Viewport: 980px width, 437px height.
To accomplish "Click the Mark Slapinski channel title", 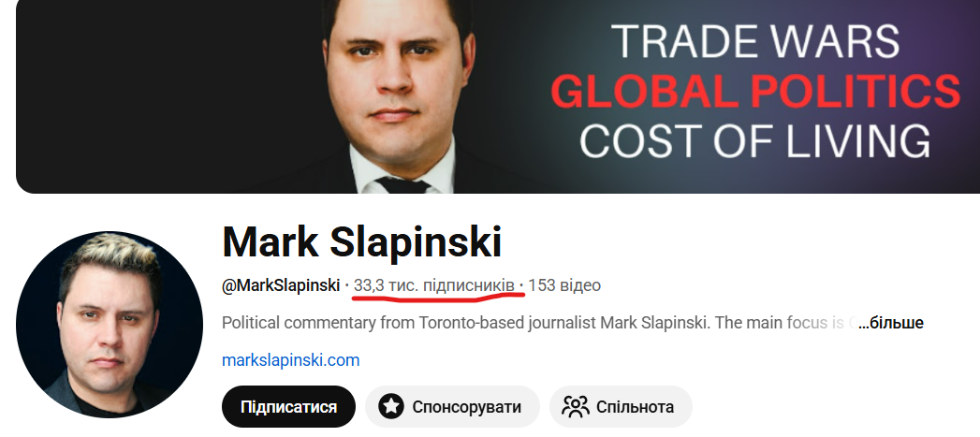I will (362, 242).
